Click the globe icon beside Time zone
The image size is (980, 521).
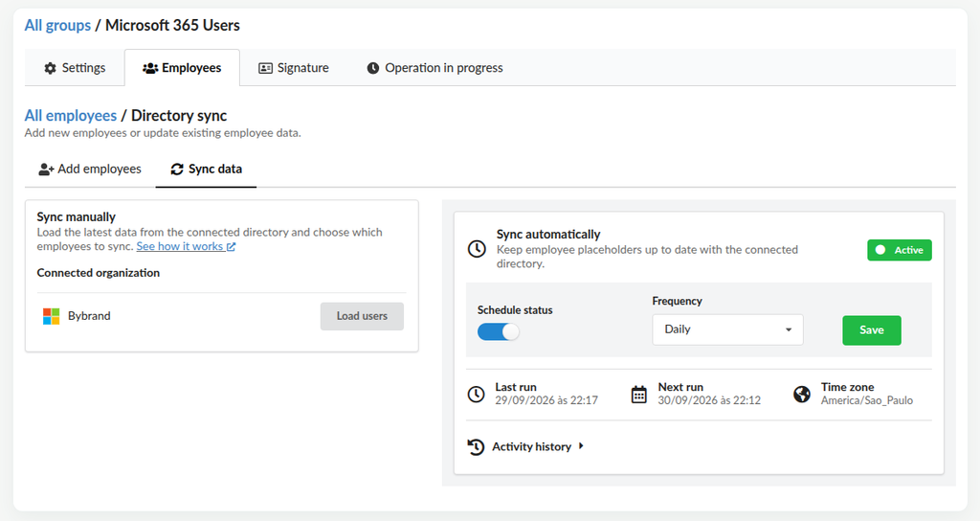[x=802, y=394]
